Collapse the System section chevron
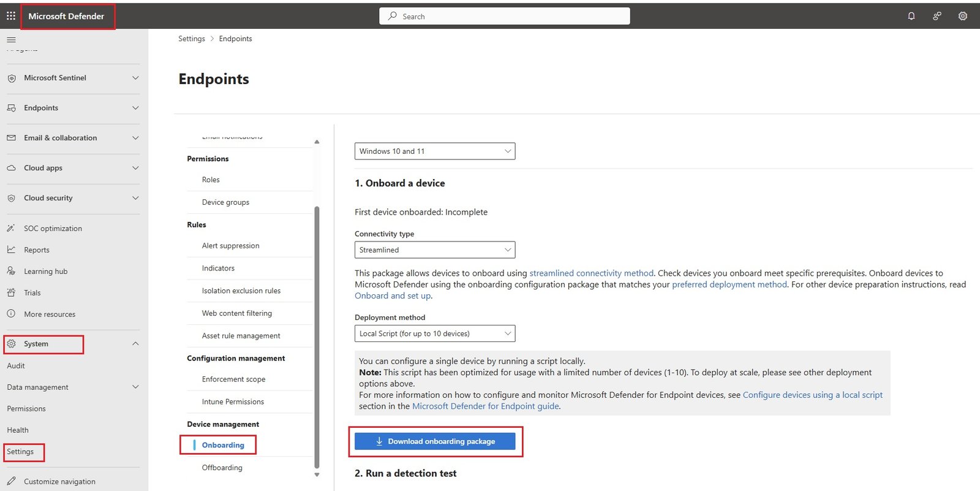Viewport: 980px width, 491px height. (135, 344)
